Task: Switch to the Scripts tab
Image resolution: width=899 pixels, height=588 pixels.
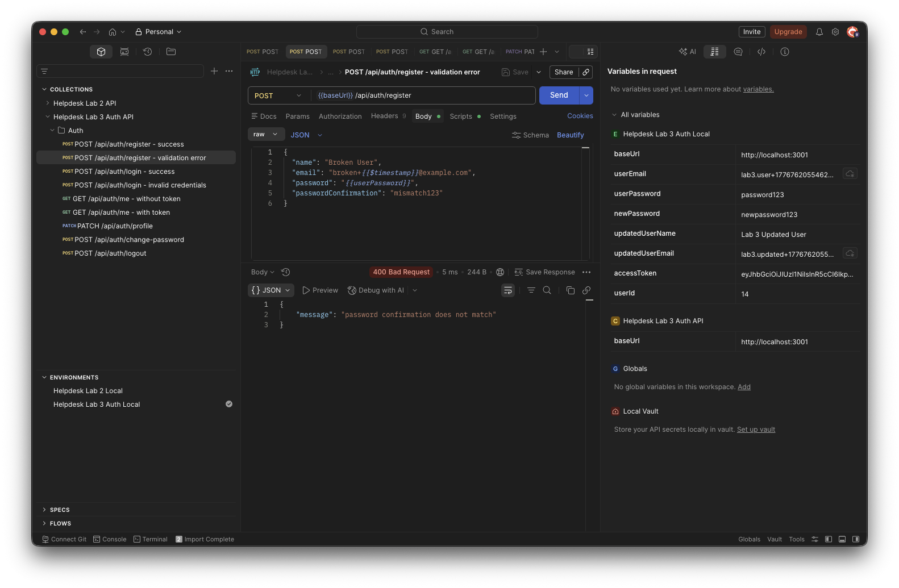Action: point(465,116)
